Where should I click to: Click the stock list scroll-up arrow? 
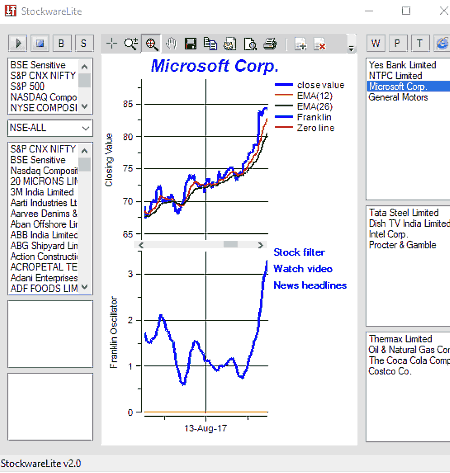tap(85, 151)
